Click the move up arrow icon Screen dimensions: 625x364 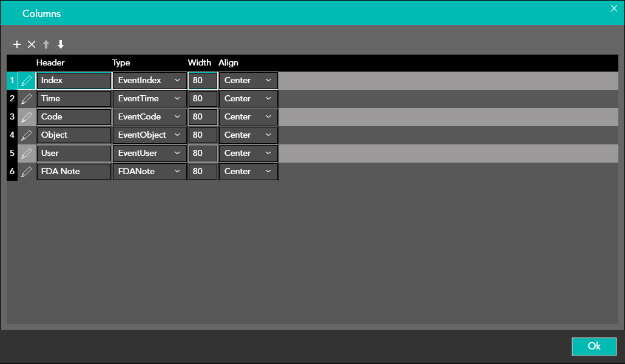pos(46,44)
